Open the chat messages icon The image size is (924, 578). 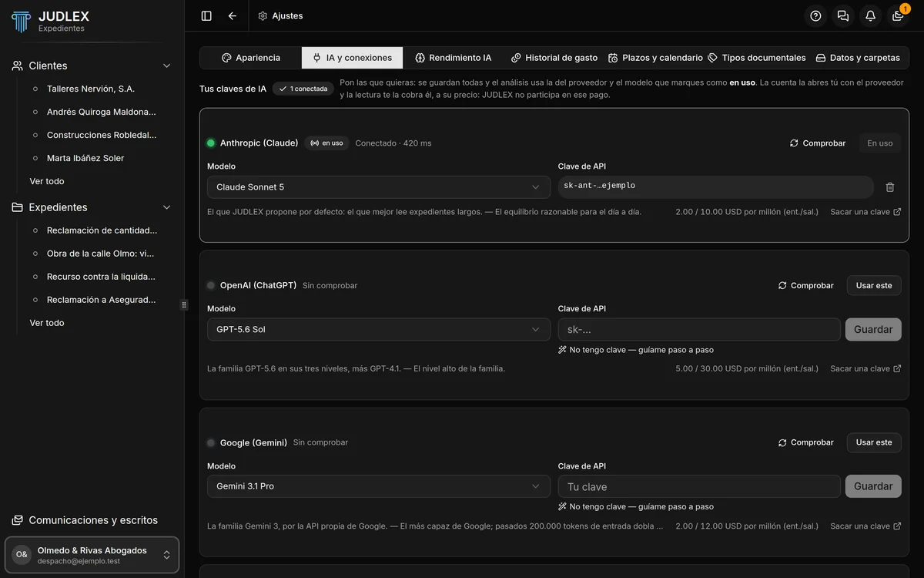pos(843,15)
